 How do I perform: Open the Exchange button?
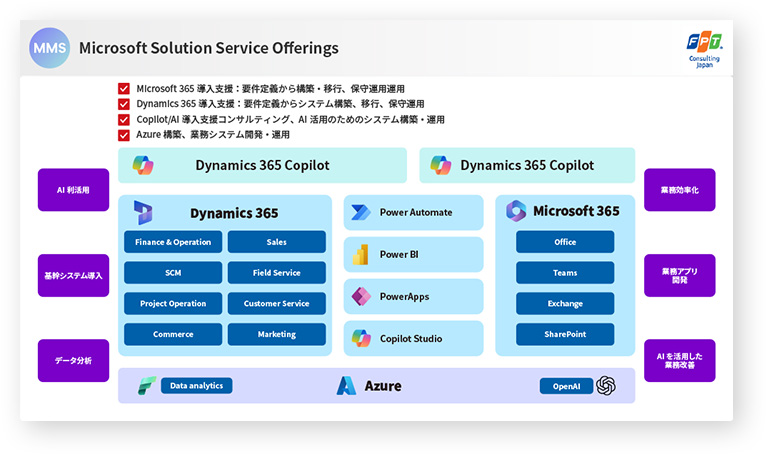(565, 303)
